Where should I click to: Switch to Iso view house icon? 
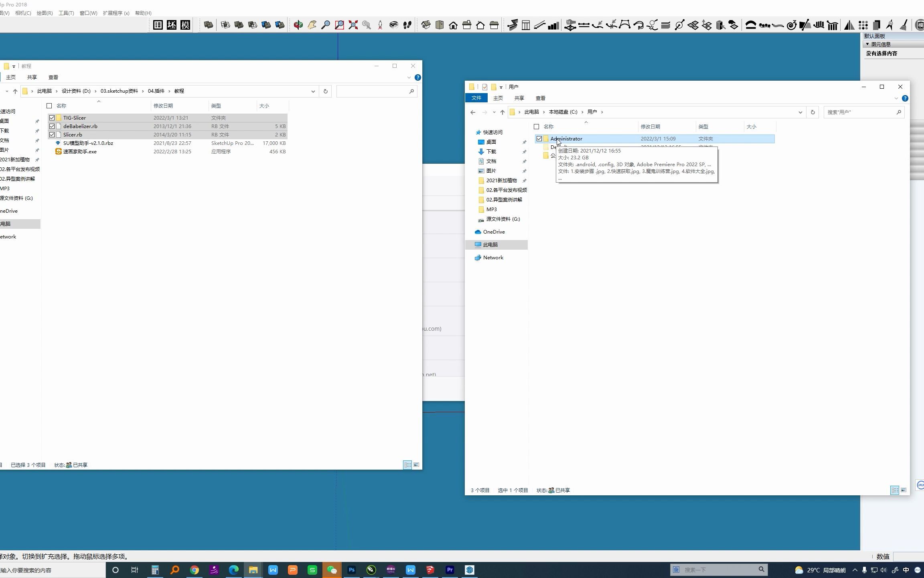[426, 25]
